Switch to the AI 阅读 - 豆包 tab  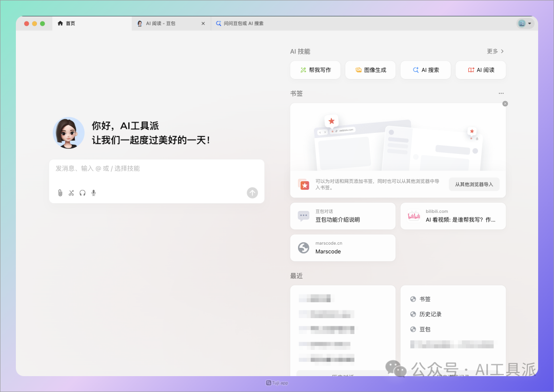[171, 23]
